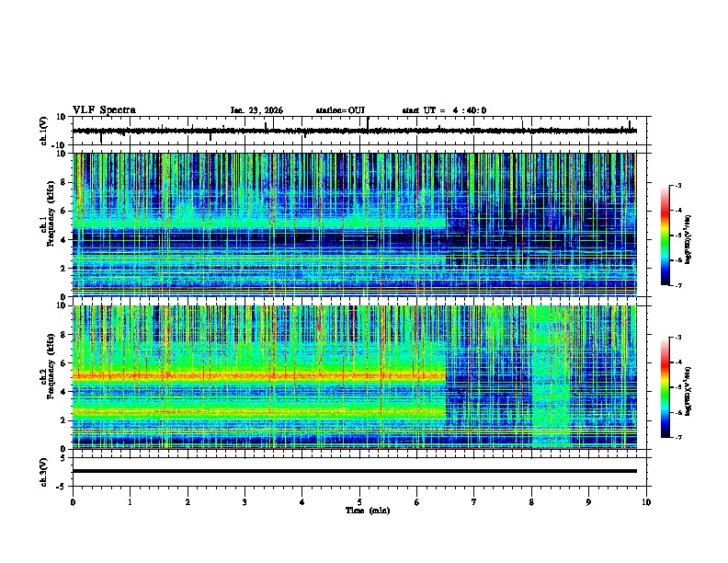Screen dimensions: 728x563
Task: Click the "start UT = 4:40:0" label
Action: 444,110
